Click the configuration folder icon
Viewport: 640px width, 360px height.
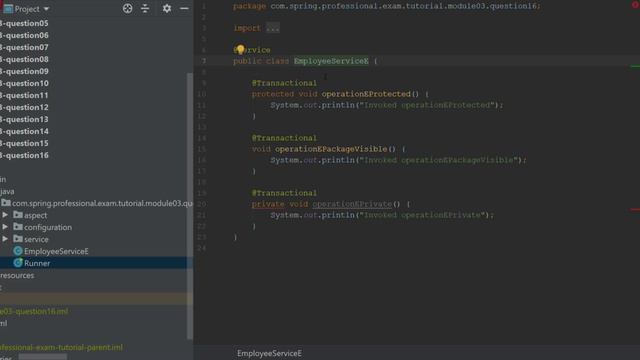tap(18, 226)
